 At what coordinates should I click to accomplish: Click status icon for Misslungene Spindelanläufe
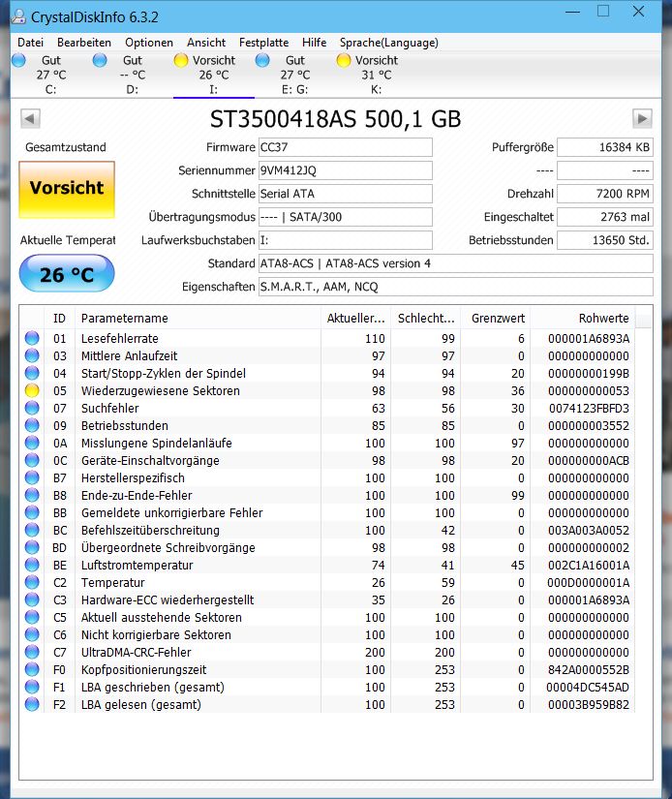pos(32,443)
